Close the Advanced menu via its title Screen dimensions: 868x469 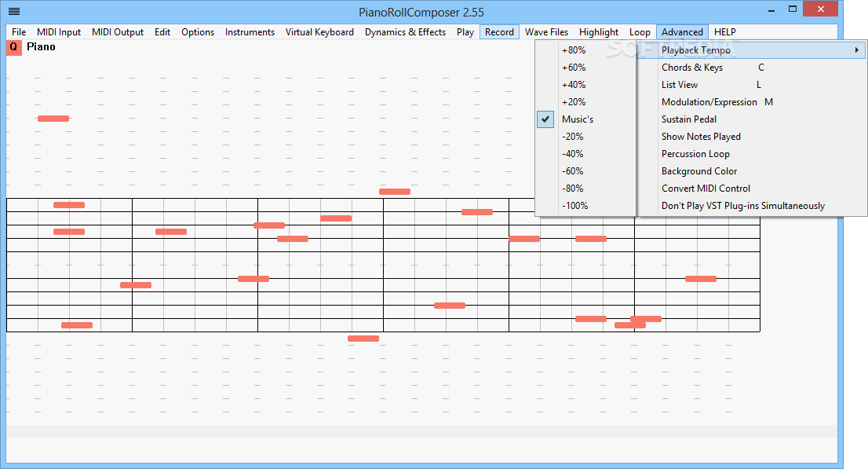coord(682,32)
